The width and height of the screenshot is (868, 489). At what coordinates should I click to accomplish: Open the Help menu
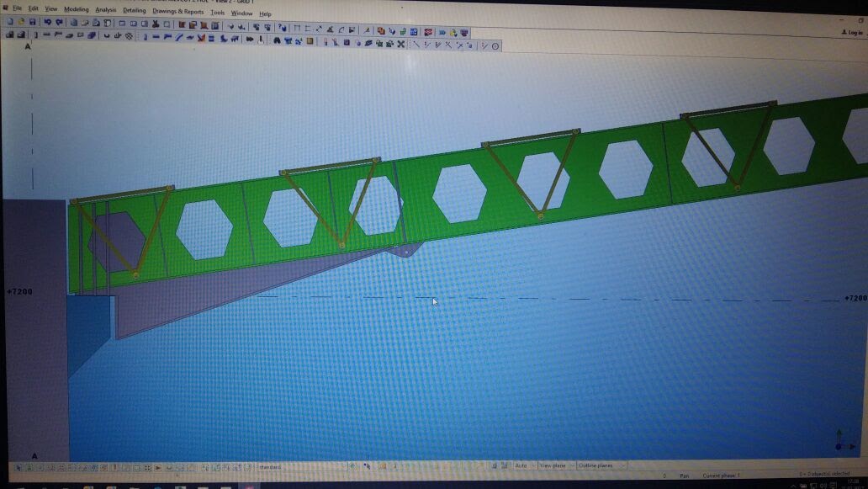click(x=265, y=13)
